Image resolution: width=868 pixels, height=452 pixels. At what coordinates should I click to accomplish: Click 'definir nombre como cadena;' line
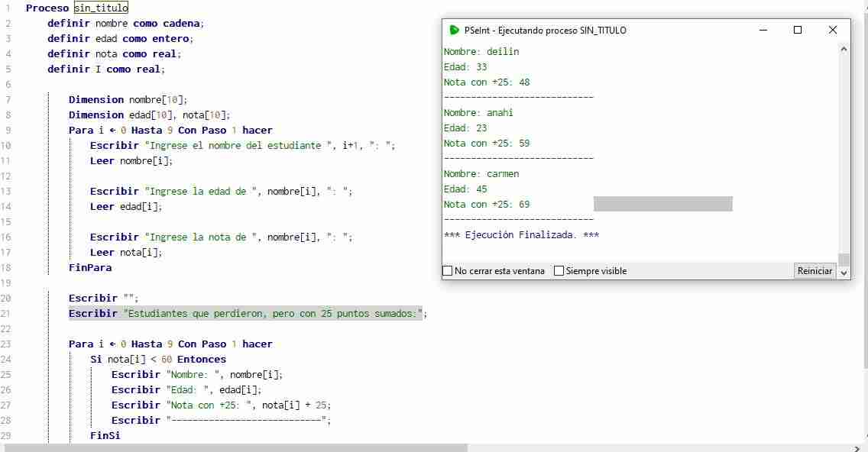(125, 23)
